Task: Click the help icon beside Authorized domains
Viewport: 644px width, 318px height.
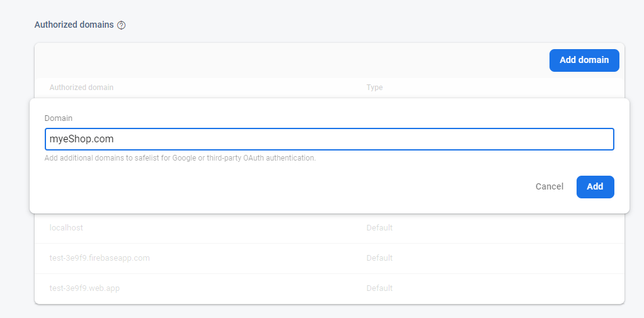Action: tap(122, 25)
